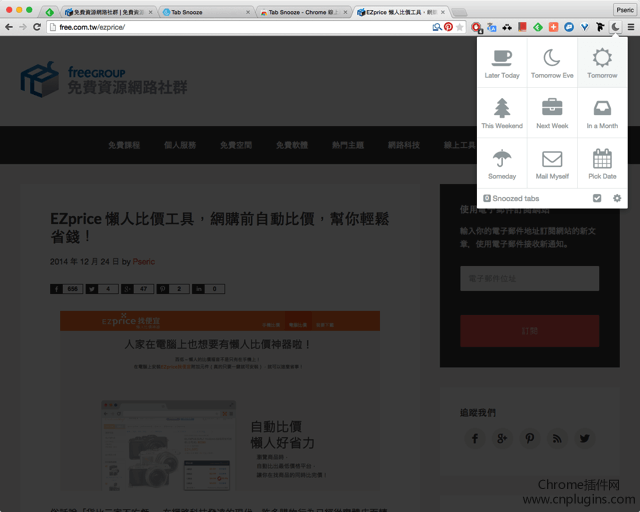Click the Tab Snooze moon extension icon
This screenshot has width=640, height=512.
615,27
